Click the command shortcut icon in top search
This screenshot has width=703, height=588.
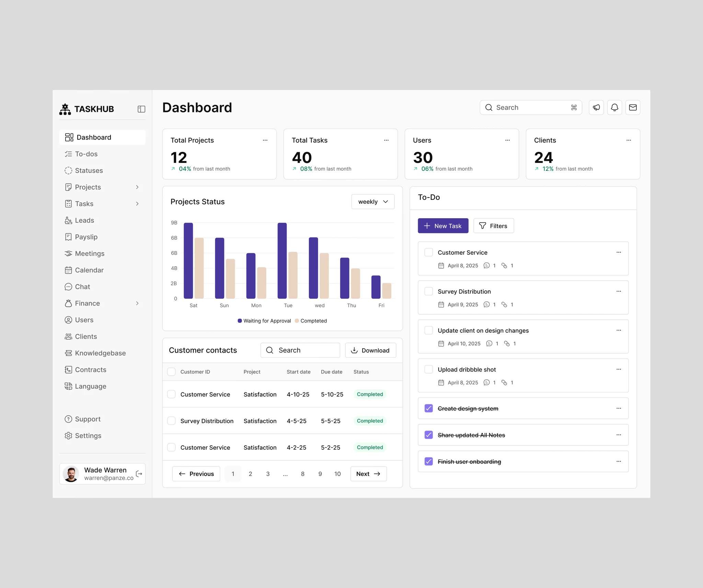pyautogui.click(x=574, y=107)
